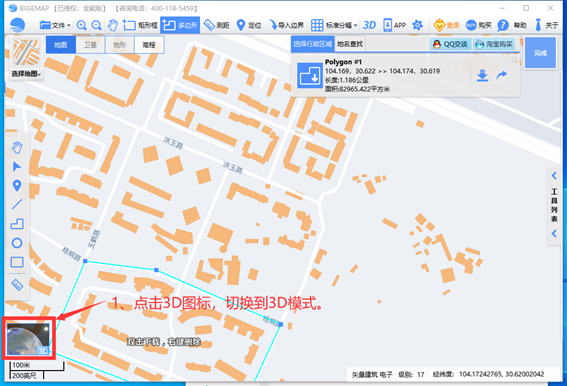Click the 3D globe thumbnail icon
This screenshot has height=386, width=567.
pos(28,339)
